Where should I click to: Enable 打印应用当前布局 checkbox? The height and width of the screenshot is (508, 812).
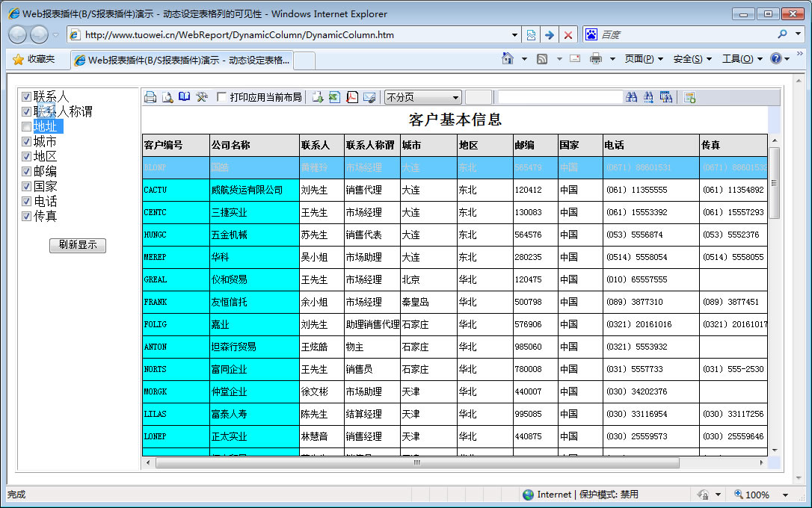click(222, 97)
